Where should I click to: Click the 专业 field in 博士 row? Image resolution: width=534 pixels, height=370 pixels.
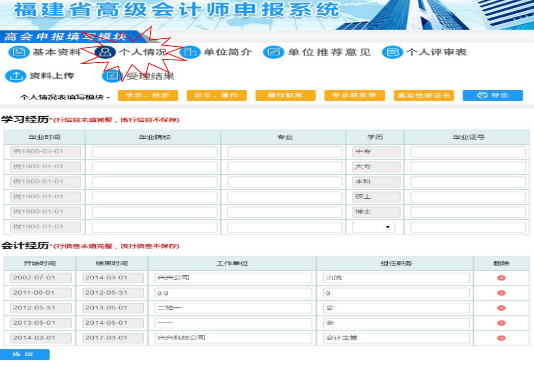pyautogui.click(x=285, y=212)
